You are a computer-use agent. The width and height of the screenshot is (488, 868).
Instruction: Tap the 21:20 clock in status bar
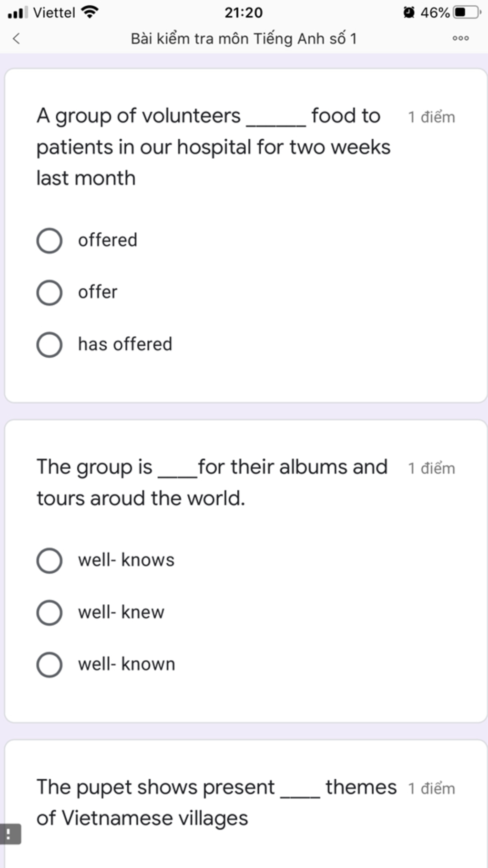point(244,12)
